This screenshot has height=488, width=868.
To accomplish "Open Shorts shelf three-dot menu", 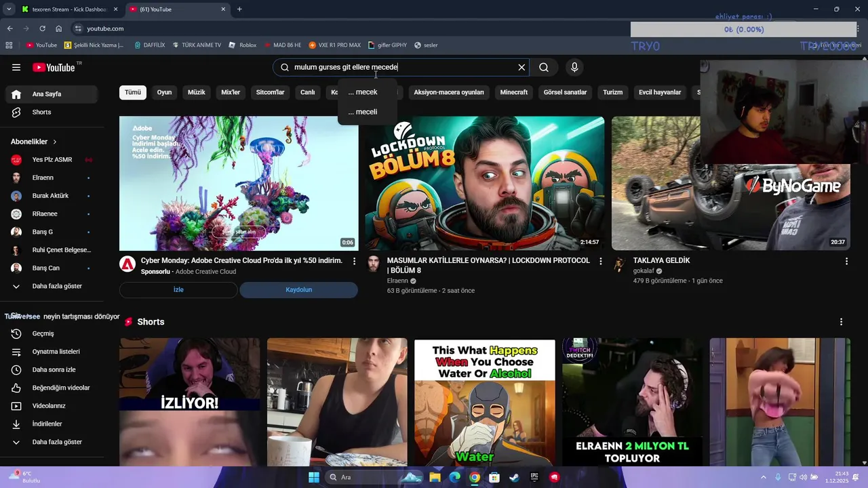I will 841,322.
